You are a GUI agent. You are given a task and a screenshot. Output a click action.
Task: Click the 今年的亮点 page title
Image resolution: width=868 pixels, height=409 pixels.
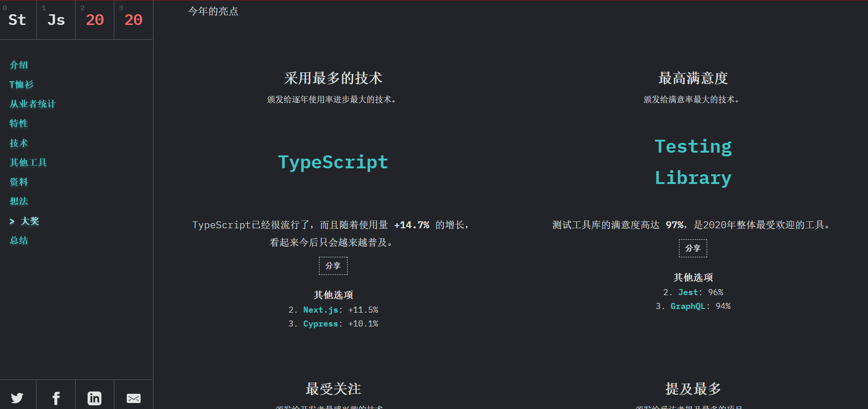tap(213, 11)
